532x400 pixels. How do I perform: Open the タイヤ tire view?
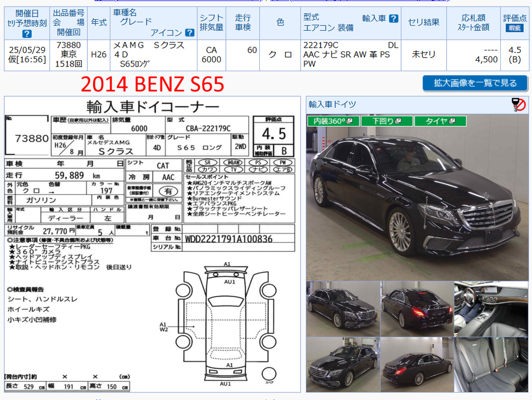pos(440,121)
